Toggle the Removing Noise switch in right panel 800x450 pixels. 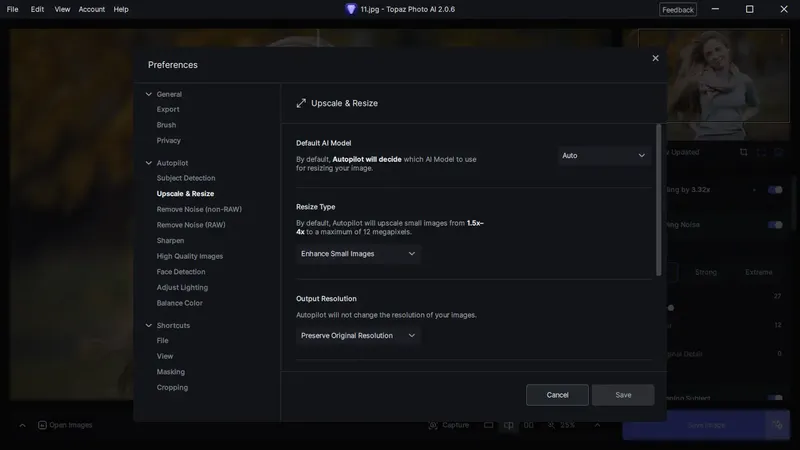(x=775, y=225)
